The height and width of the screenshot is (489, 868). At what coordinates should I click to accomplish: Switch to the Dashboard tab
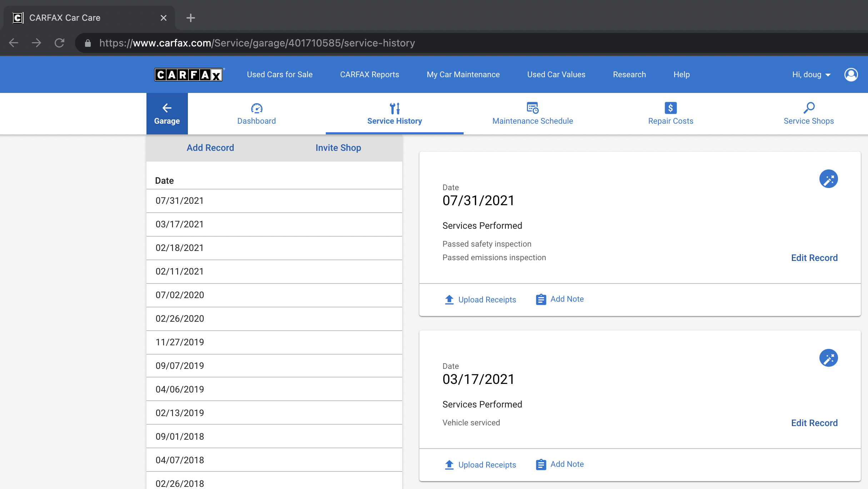coord(256,114)
